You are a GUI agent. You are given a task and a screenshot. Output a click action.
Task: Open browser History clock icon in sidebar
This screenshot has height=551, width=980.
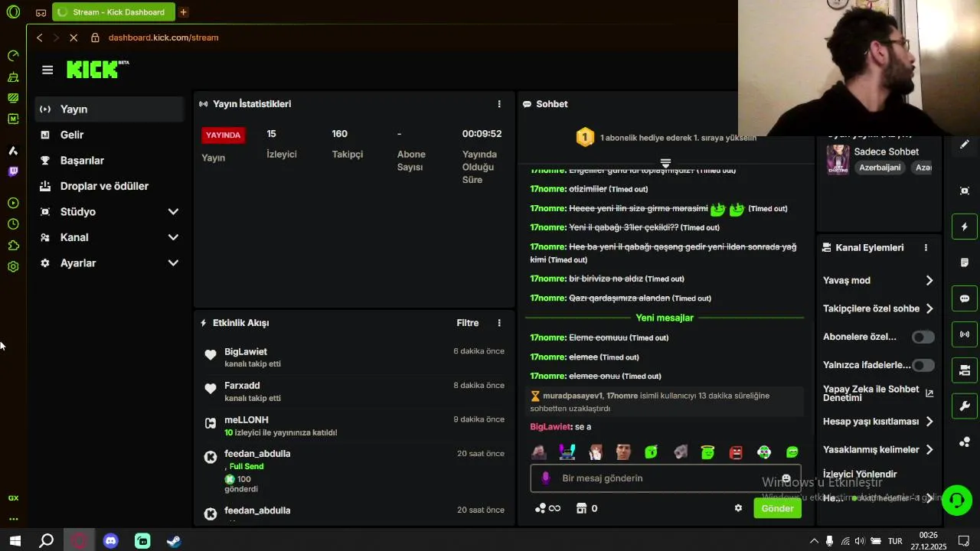coord(13,224)
